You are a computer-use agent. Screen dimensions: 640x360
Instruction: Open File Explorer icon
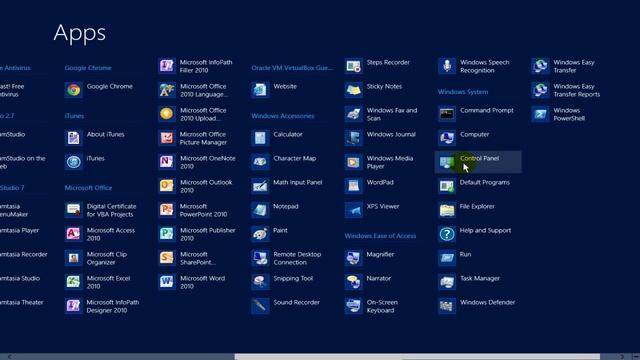tap(447, 210)
